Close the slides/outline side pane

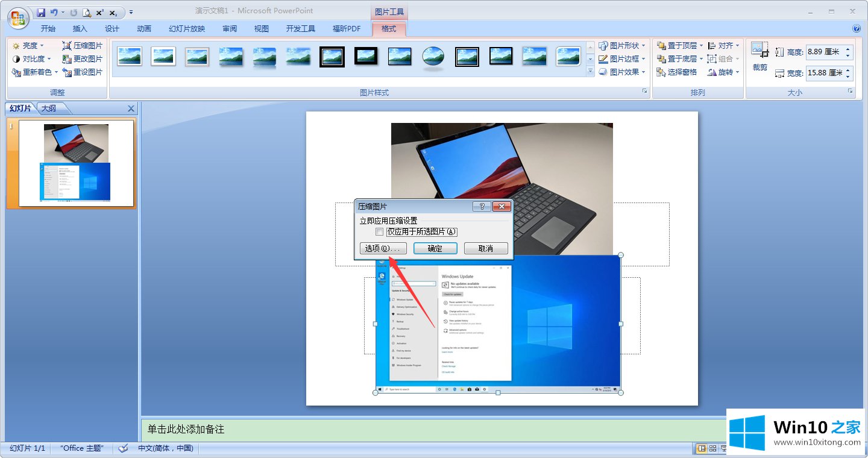click(x=131, y=108)
